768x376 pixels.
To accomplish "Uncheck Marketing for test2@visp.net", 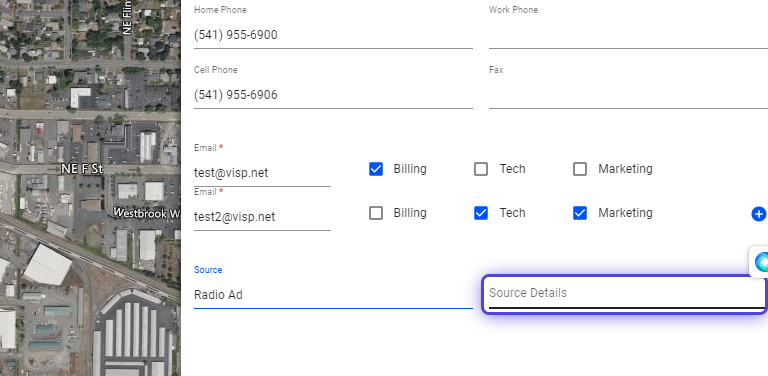I will pyautogui.click(x=580, y=213).
